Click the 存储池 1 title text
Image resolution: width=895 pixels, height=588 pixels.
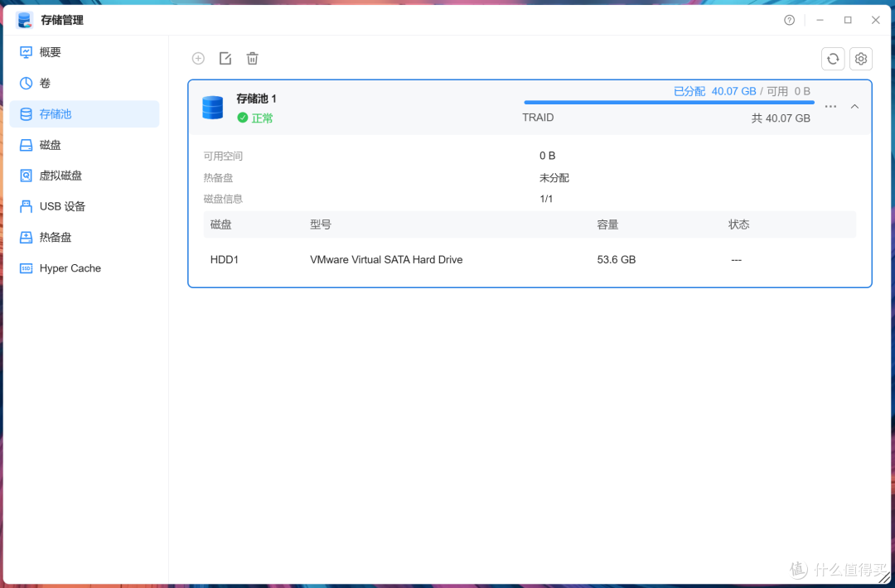(x=256, y=99)
